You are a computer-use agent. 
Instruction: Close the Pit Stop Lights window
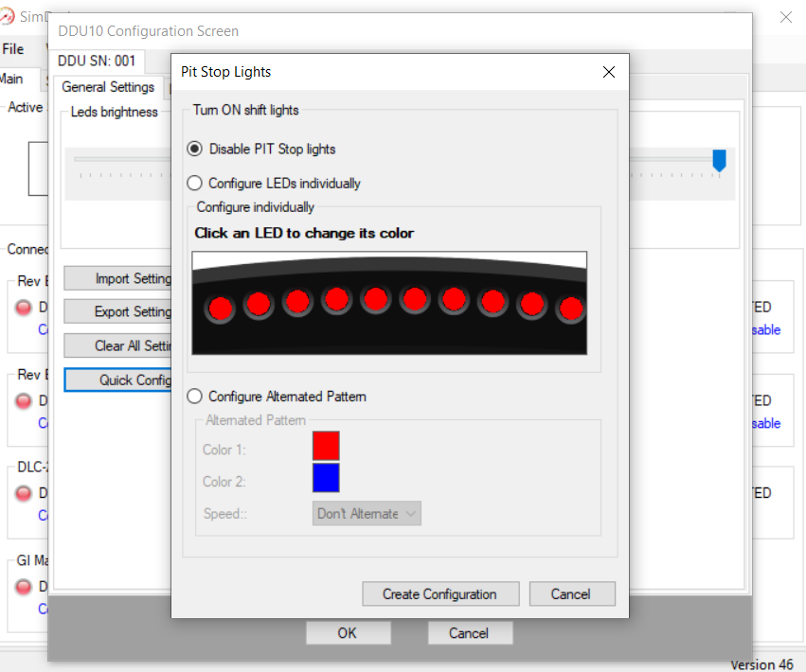pos(609,72)
